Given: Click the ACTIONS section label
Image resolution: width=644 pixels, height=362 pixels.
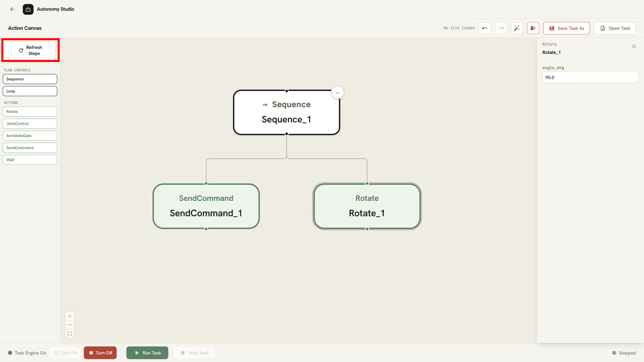Looking at the screenshot, I should 11,103.
